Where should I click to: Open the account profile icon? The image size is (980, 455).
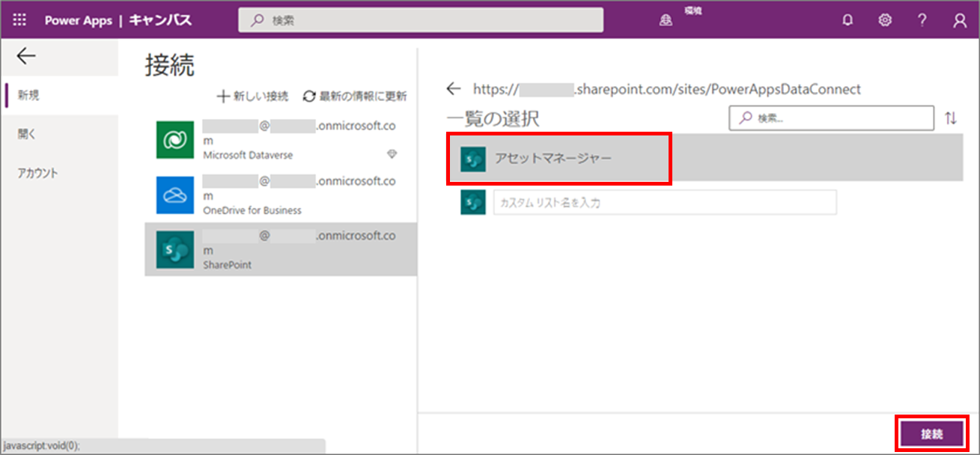(960, 21)
